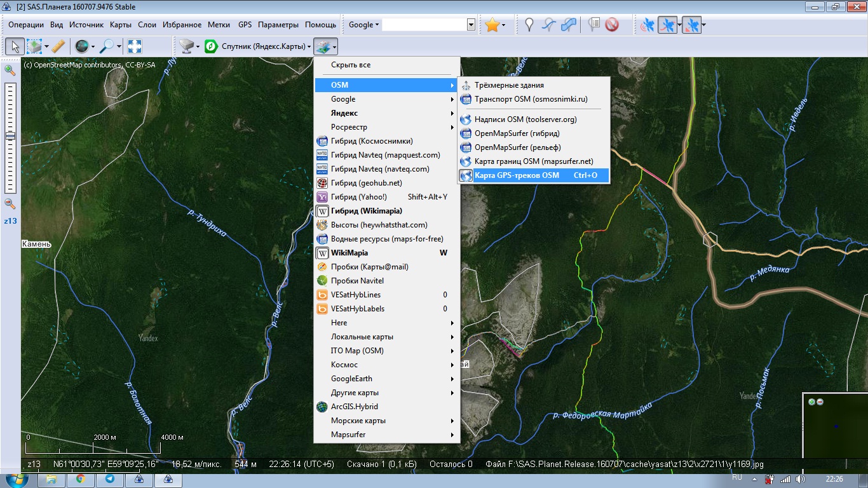This screenshot has height=488, width=868.
Task: Add a new placemark pin
Action: 529,25
